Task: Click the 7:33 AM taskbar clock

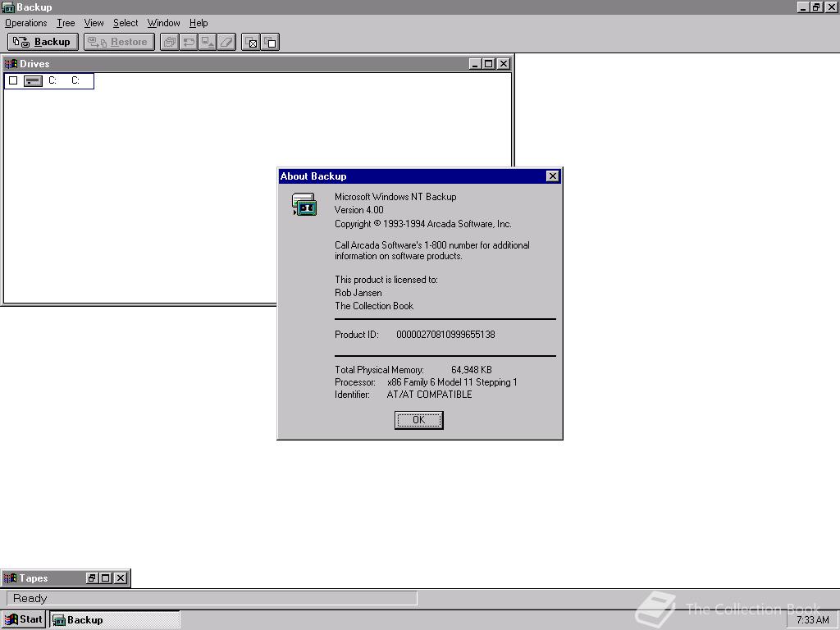Action: (x=812, y=620)
